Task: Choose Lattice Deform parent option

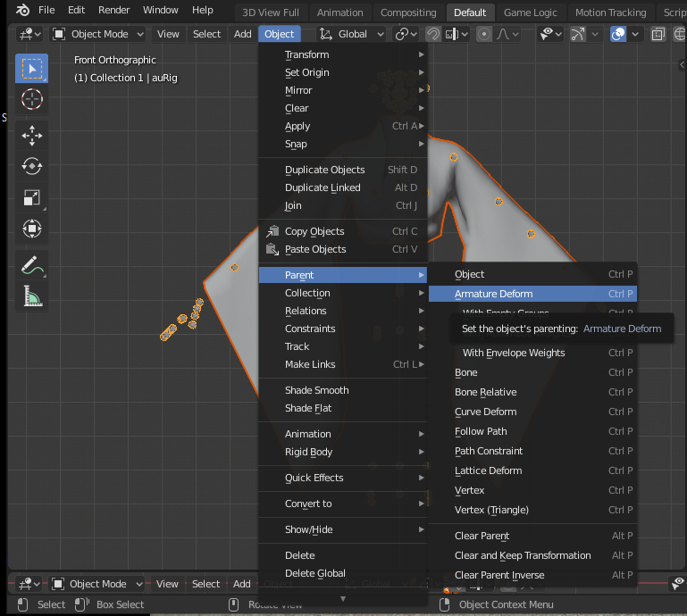Action: pyautogui.click(x=532, y=470)
